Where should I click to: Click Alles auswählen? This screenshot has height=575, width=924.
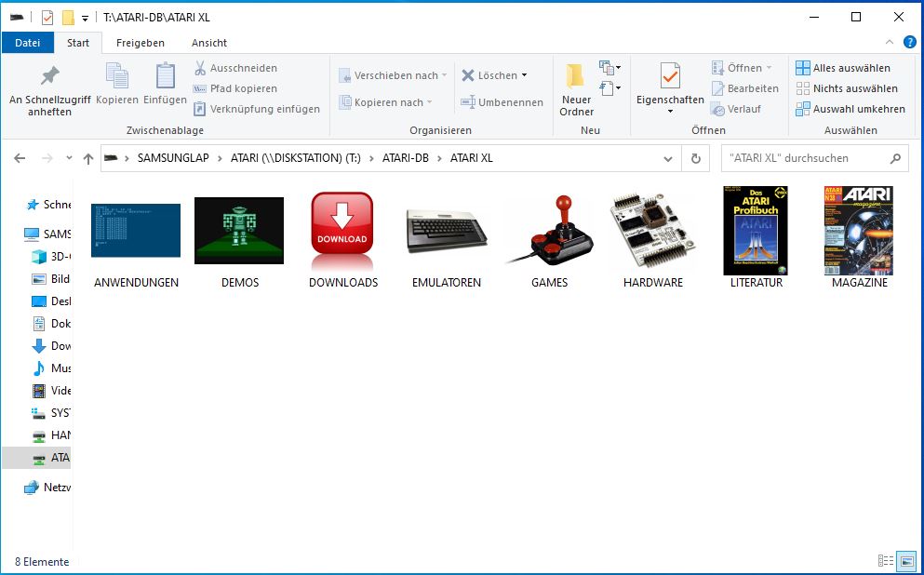click(843, 68)
